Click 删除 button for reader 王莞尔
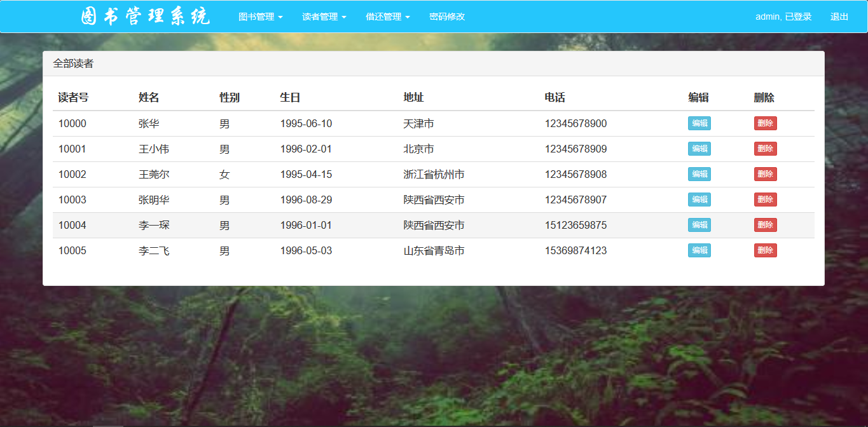 766,174
